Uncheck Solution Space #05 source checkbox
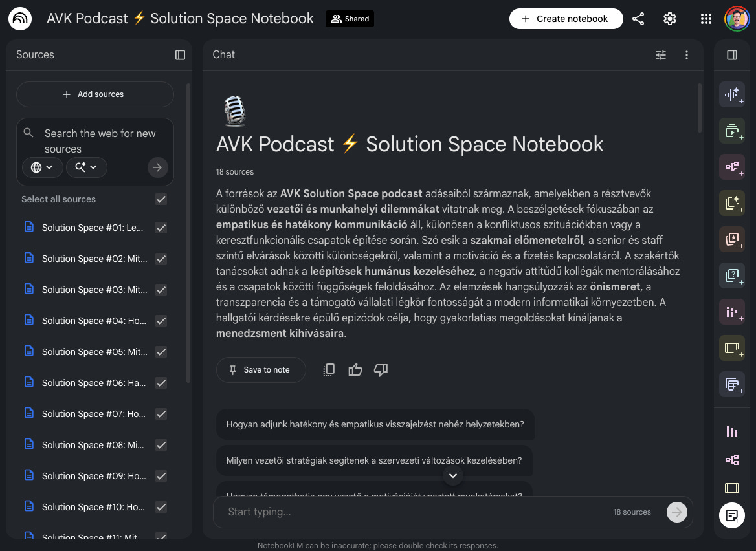Viewport: 756px width, 551px height. click(162, 352)
